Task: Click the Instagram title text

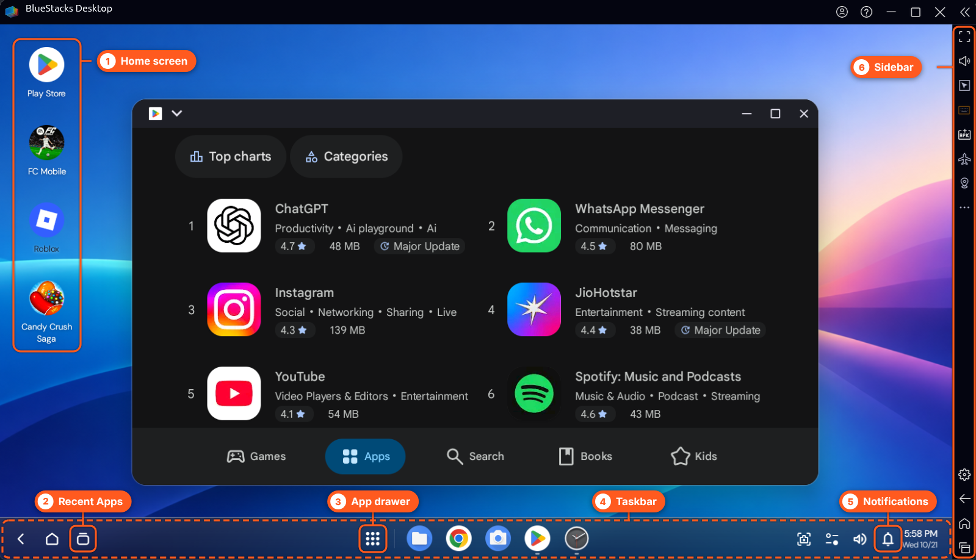Action: 304,293
